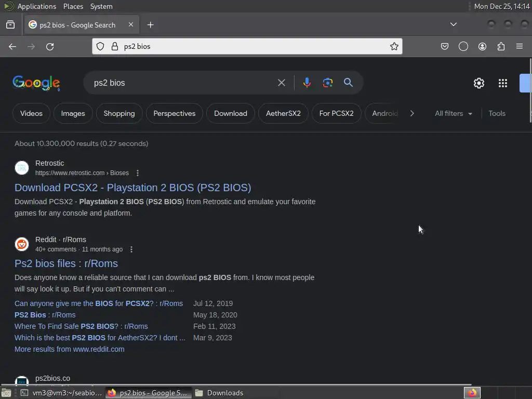Switch to Downloads taskbar window
The image size is (532, 399).
[x=220, y=393]
